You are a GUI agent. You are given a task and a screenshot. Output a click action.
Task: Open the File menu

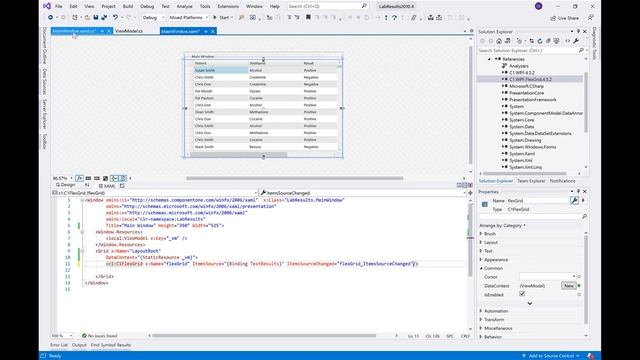59,6
